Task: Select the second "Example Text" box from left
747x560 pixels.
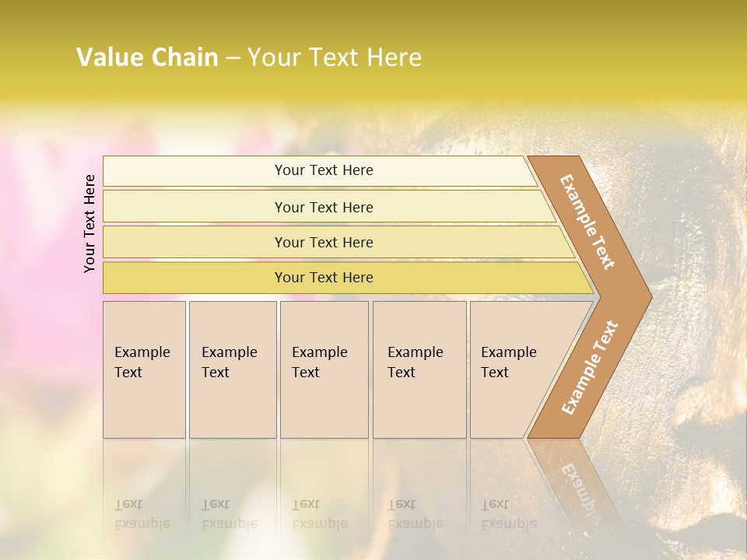Action: coord(232,369)
